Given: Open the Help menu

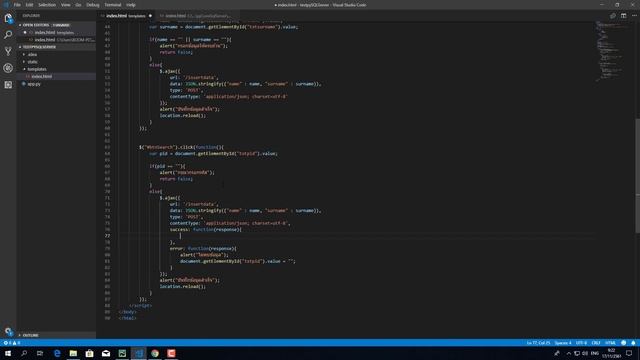Looking at the screenshot, I should coord(131,5).
